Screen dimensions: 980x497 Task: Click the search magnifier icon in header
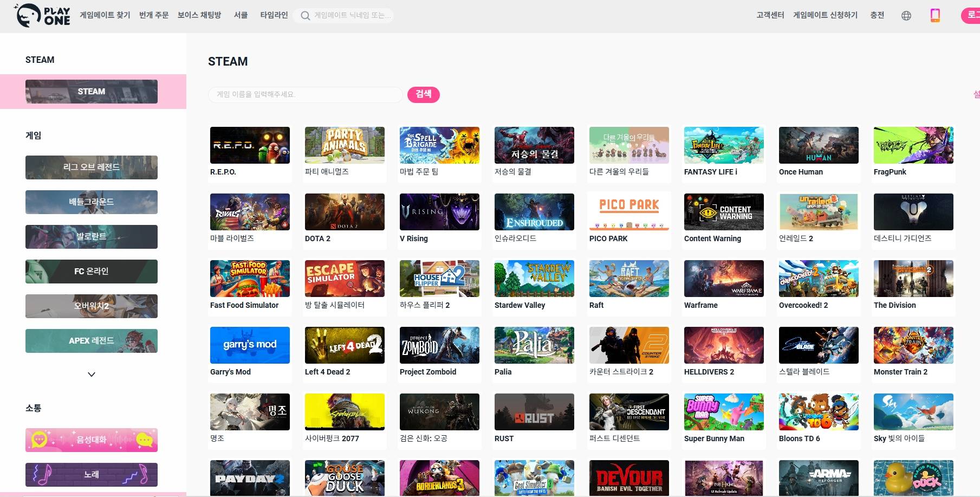pos(306,16)
